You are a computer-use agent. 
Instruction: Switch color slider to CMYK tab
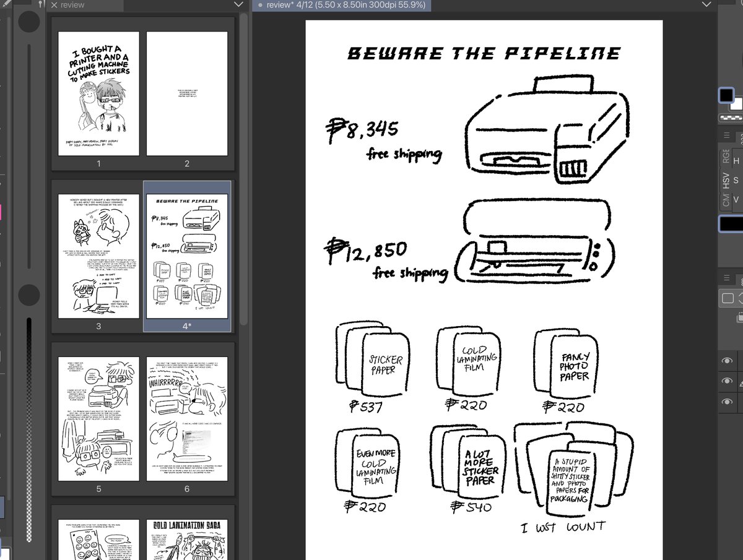[x=725, y=199]
